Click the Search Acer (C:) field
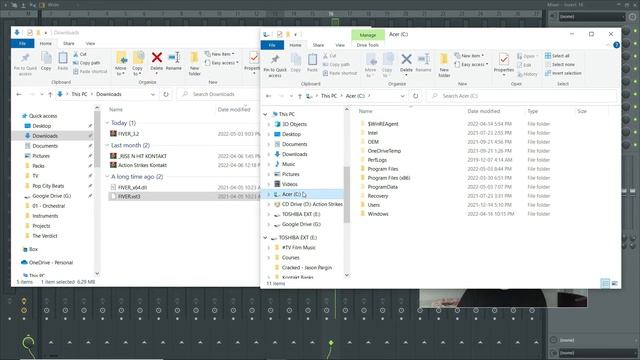Viewport: 640px width, 360px height. (522, 96)
